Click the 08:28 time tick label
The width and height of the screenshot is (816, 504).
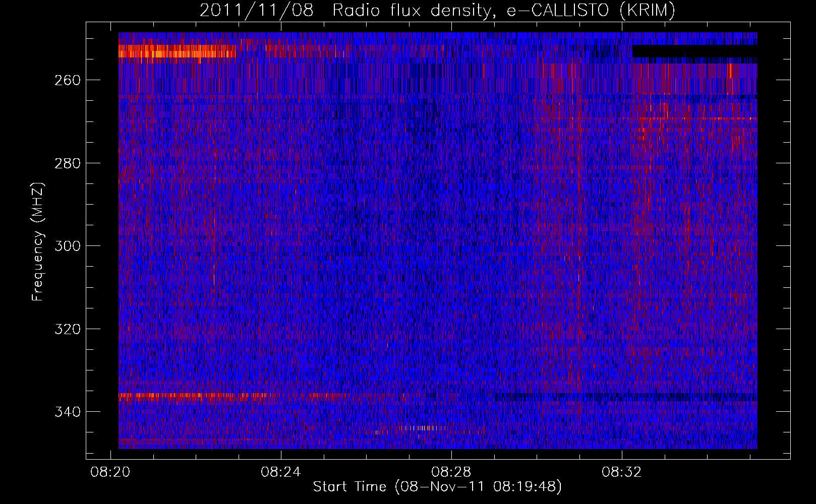[x=451, y=472]
